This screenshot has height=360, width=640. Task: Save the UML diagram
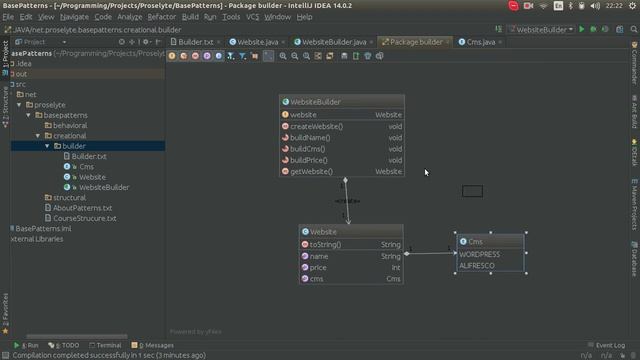[x=344, y=56]
